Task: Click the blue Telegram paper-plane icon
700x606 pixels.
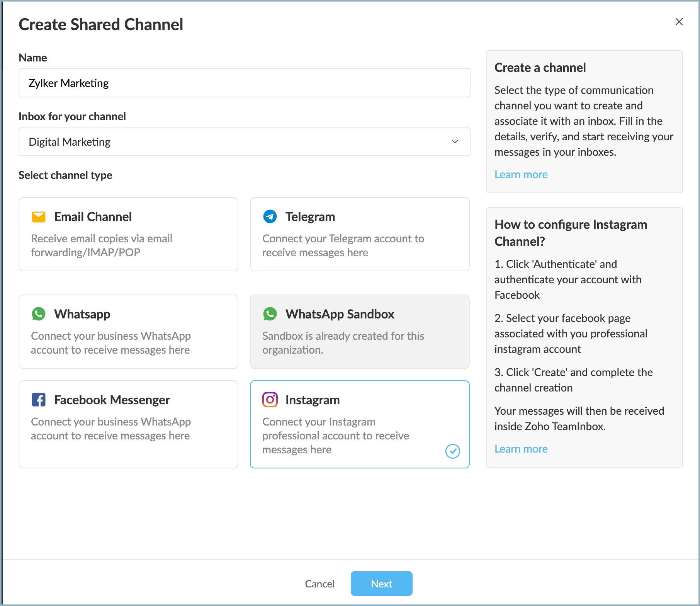Action: (270, 217)
